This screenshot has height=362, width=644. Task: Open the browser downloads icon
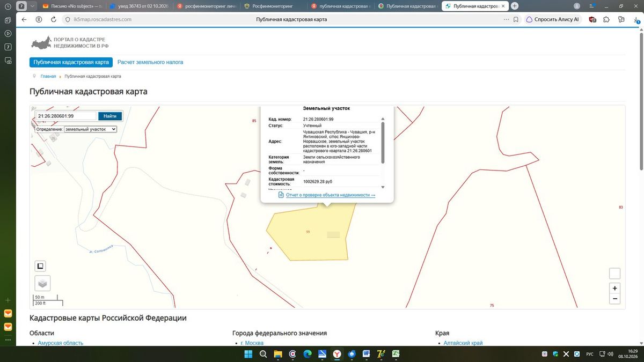[x=635, y=19]
